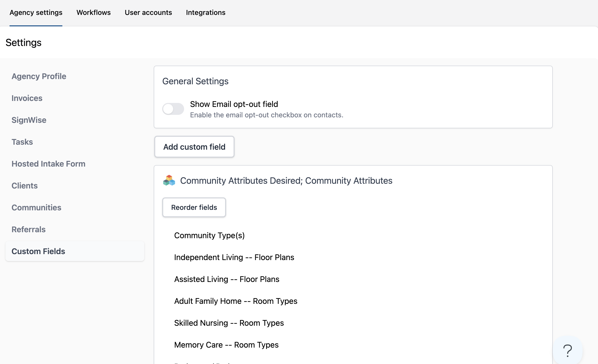The image size is (598, 364).
Task: Select Tasks in the settings sidebar
Action: click(22, 142)
